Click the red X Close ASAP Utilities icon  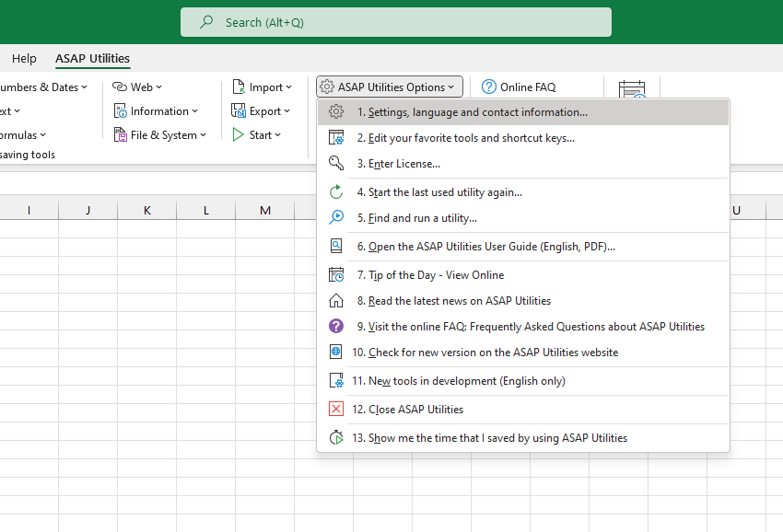[336, 409]
